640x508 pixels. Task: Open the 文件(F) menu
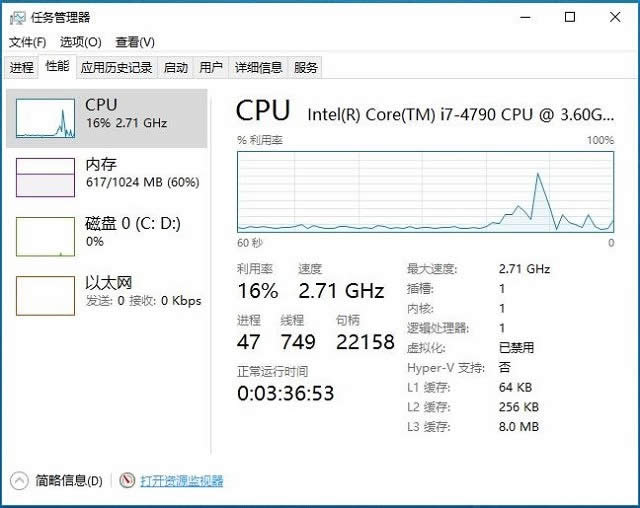pyautogui.click(x=27, y=42)
